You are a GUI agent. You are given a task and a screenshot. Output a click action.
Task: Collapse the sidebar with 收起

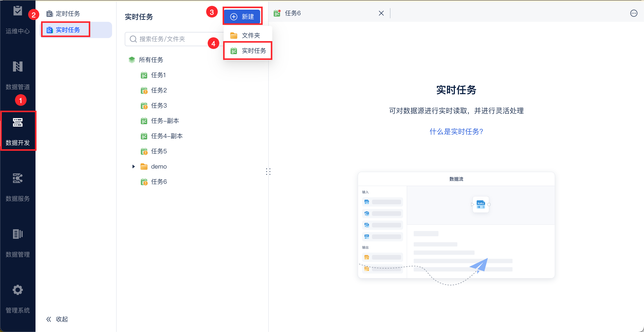(57, 319)
